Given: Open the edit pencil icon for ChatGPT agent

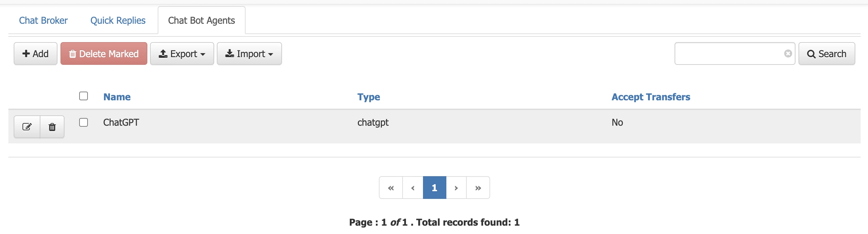Looking at the screenshot, I should coord(27,126).
